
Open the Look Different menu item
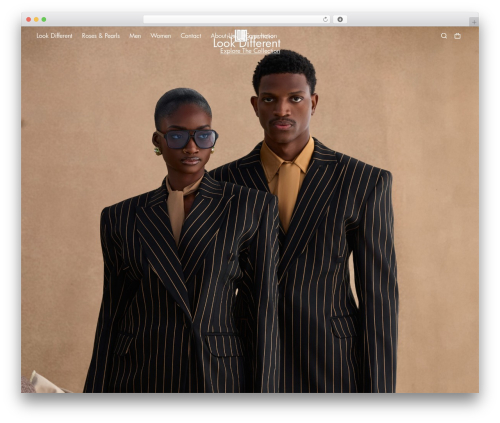click(54, 36)
